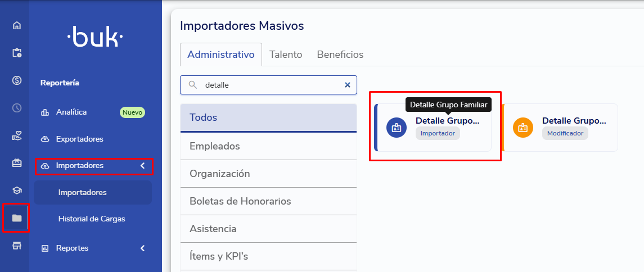Open the clock attendance icon

(x=17, y=108)
